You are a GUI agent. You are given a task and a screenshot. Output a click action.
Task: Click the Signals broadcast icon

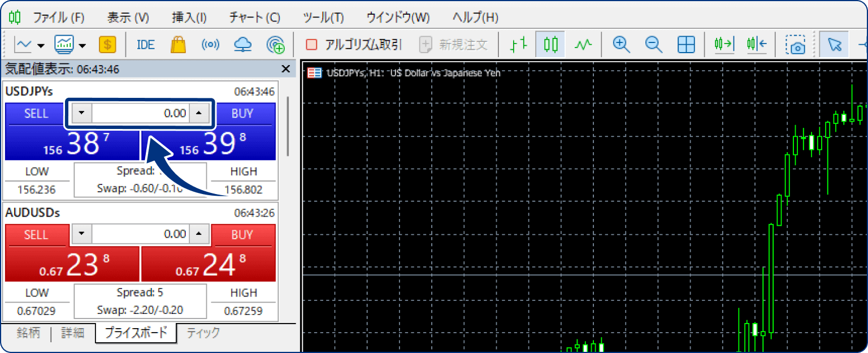pos(210,44)
